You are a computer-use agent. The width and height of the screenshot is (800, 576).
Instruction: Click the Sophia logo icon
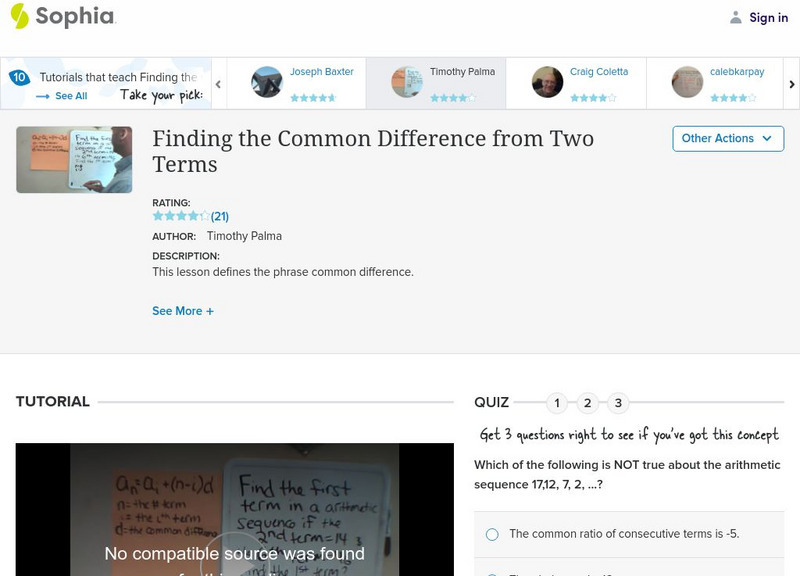(20, 16)
